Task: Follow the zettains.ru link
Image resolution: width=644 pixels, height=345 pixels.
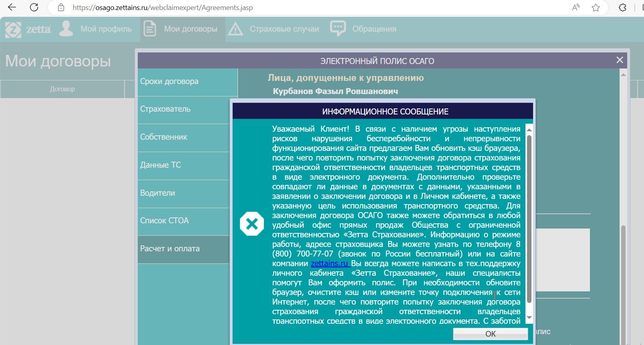Action: pos(330,263)
